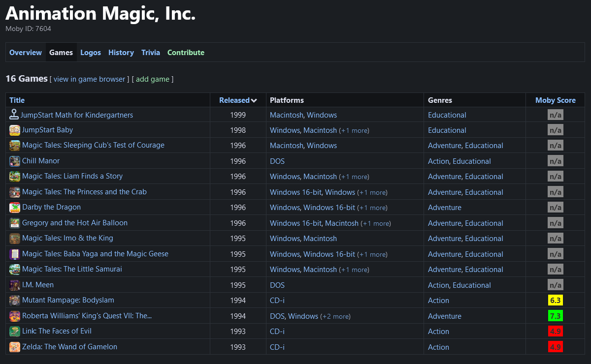
Task: Click the Imo & the King cover icon
Action: pyautogui.click(x=15, y=238)
